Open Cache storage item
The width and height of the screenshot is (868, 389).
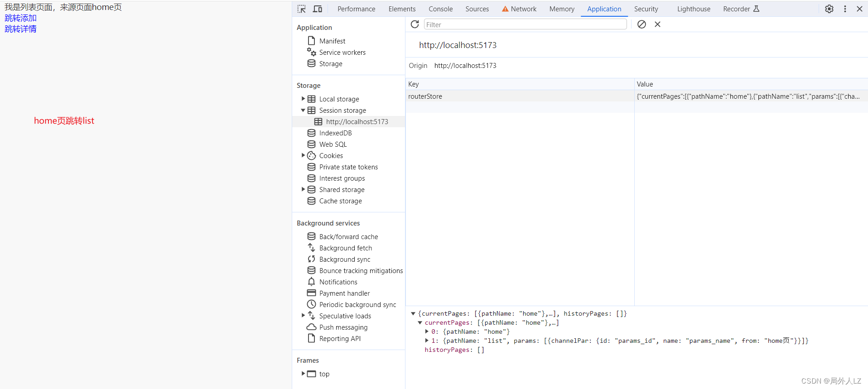coord(340,201)
